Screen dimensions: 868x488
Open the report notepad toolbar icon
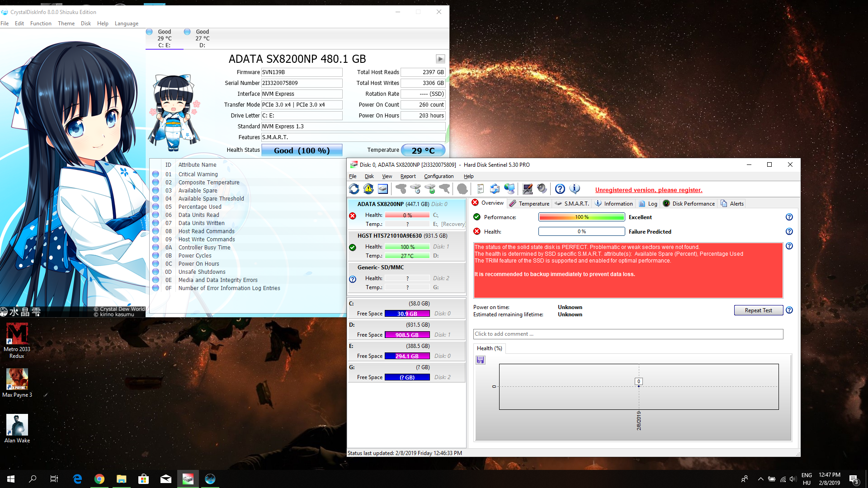point(480,189)
